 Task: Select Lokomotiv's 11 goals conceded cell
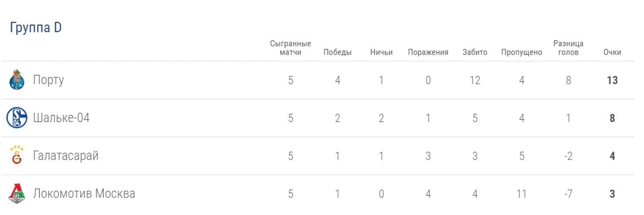(521, 194)
